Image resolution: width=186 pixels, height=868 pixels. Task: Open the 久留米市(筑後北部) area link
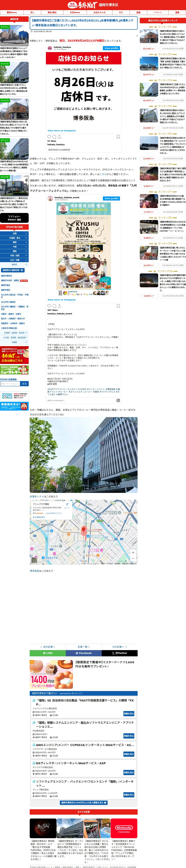[x=9, y=328]
